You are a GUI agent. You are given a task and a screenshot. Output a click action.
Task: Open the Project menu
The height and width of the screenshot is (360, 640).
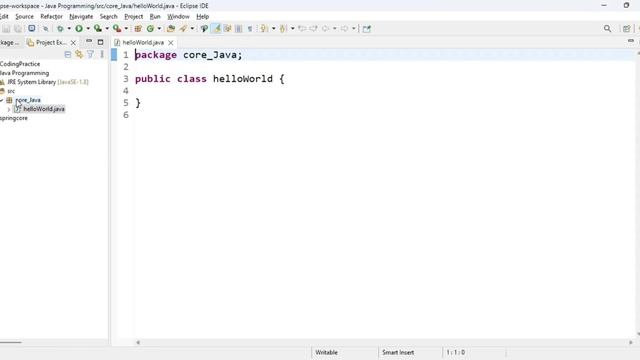pos(134,17)
